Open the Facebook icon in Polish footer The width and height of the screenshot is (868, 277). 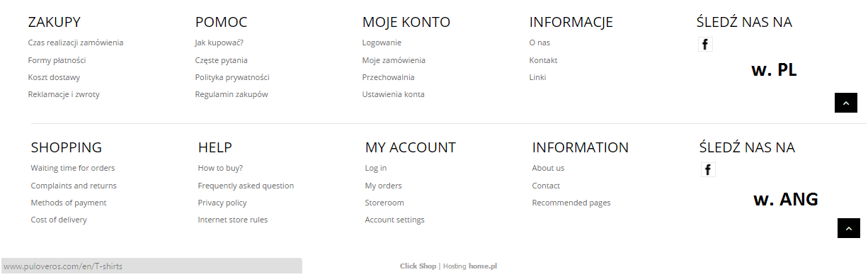pyautogui.click(x=705, y=44)
